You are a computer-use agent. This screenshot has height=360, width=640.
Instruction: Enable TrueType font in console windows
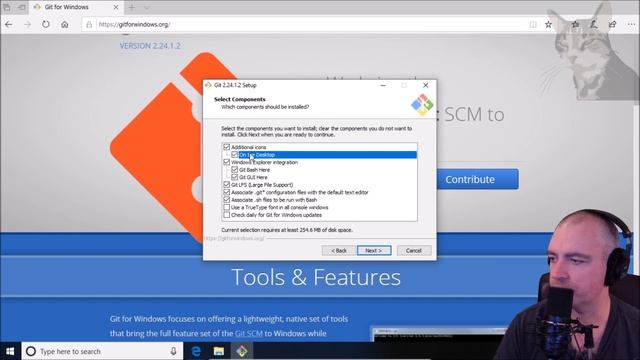227,207
